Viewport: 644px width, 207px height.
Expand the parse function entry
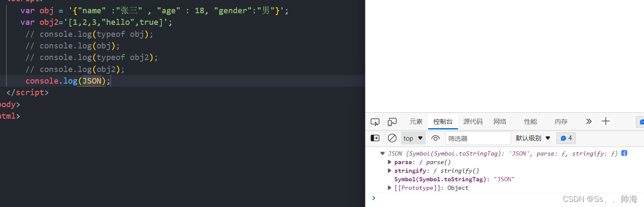[390, 162]
